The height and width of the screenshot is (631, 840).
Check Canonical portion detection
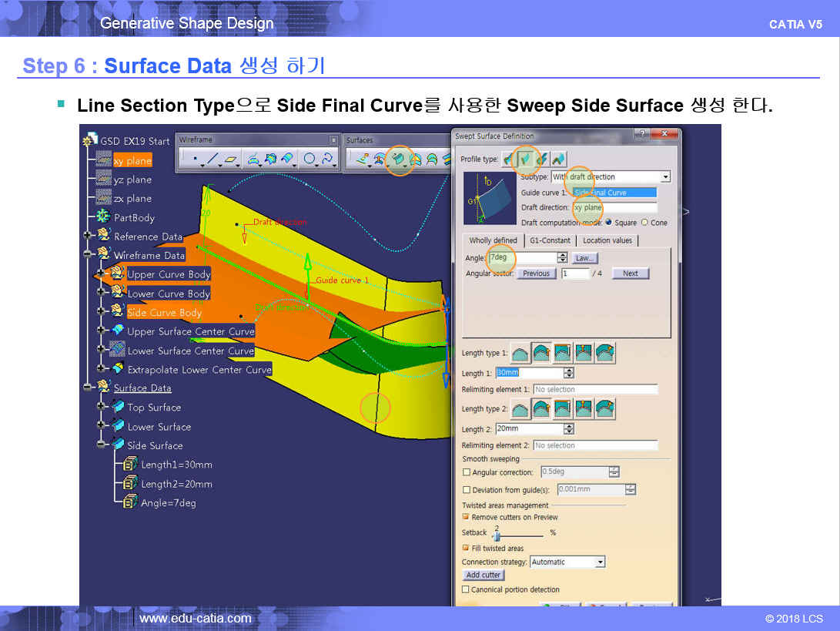466,589
